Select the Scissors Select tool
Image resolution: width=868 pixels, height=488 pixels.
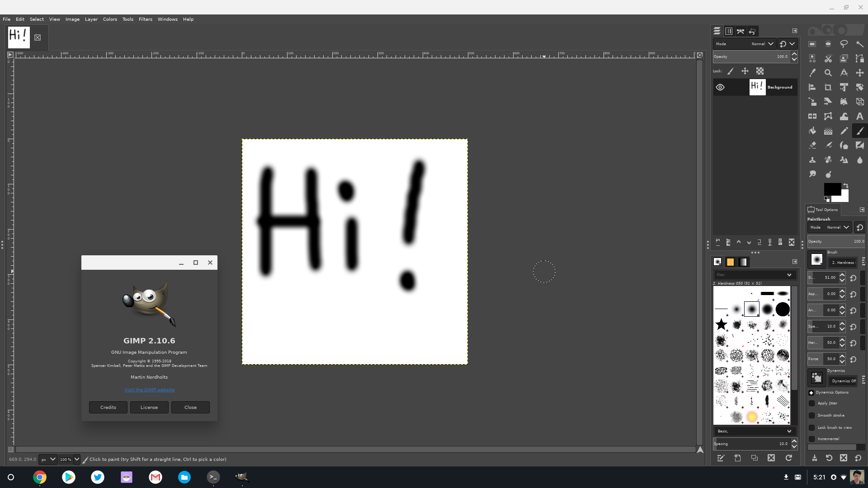[828, 59]
